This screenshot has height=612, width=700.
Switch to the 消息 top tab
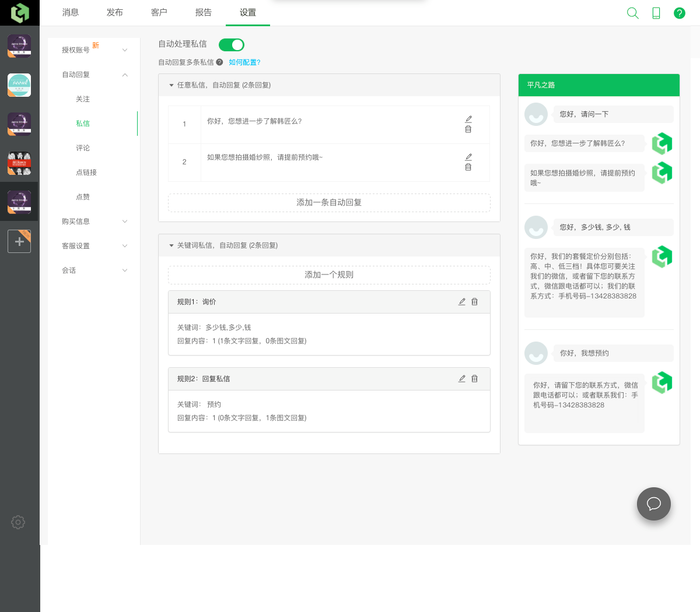71,13
